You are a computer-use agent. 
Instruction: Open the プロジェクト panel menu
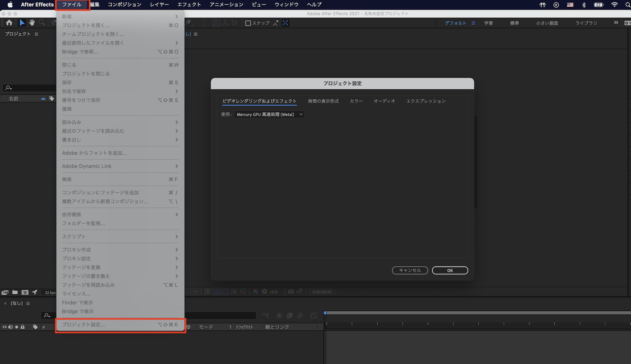click(x=36, y=34)
